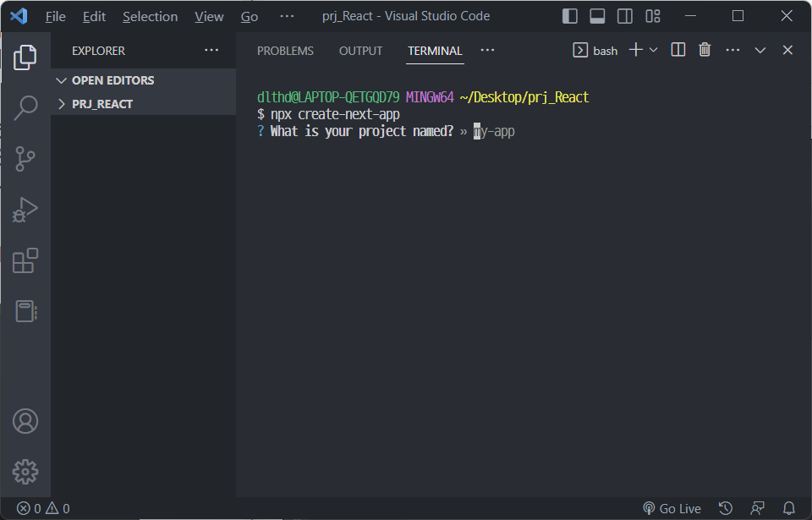Toggle the primary side bar layout icon
The width and height of the screenshot is (812, 520).
point(569,16)
